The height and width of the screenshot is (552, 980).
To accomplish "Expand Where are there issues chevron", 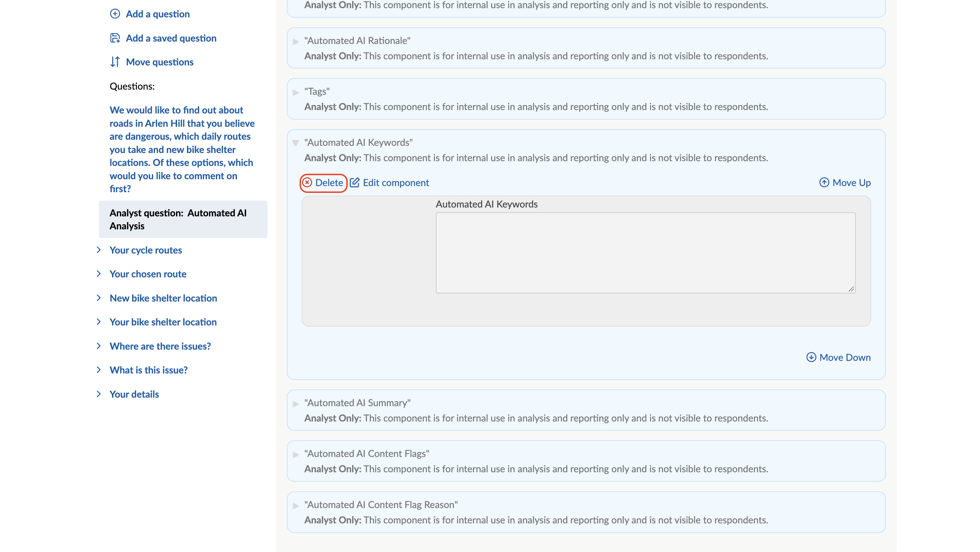I will [x=99, y=346].
